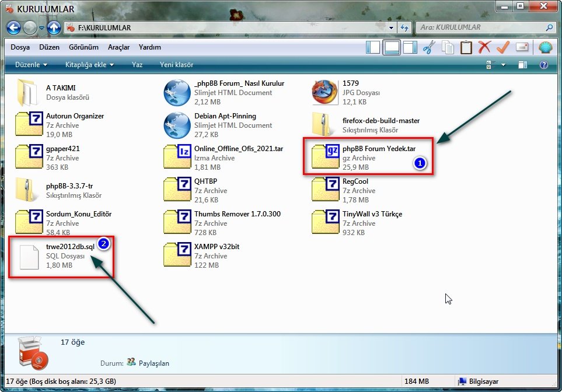Click the change view icon
This screenshot has width=562, height=392.
click(x=490, y=65)
